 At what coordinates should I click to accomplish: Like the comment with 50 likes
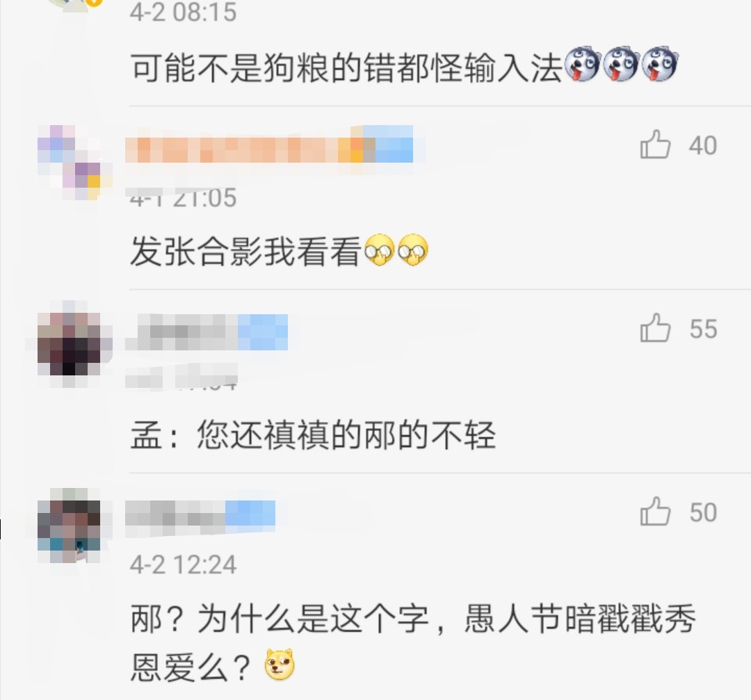[655, 512]
